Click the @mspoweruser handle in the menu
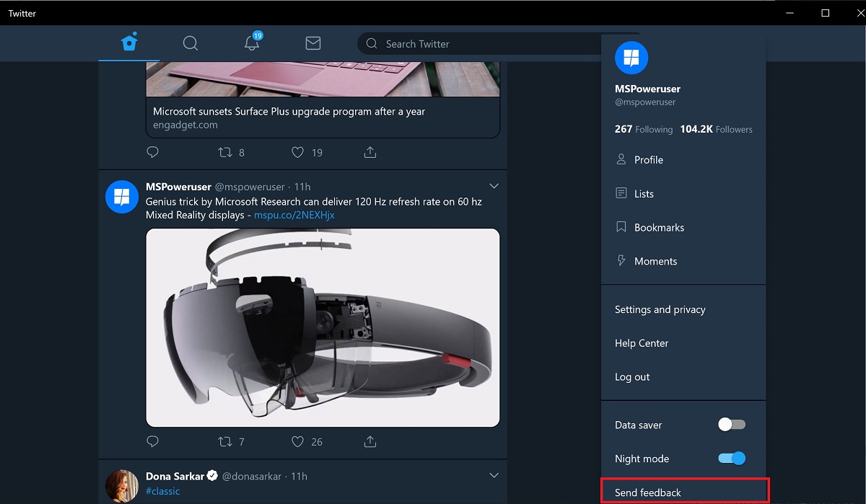Image resolution: width=866 pixels, height=504 pixels. pos(645,102)
